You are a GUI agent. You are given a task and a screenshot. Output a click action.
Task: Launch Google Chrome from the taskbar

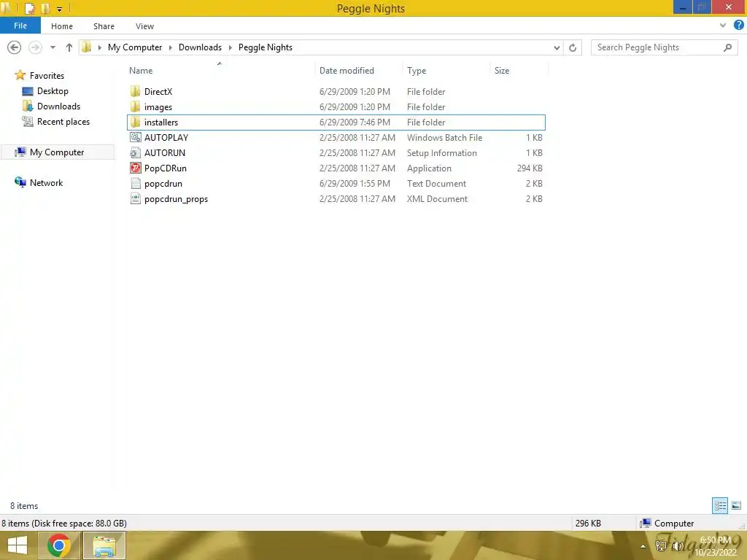59,545
